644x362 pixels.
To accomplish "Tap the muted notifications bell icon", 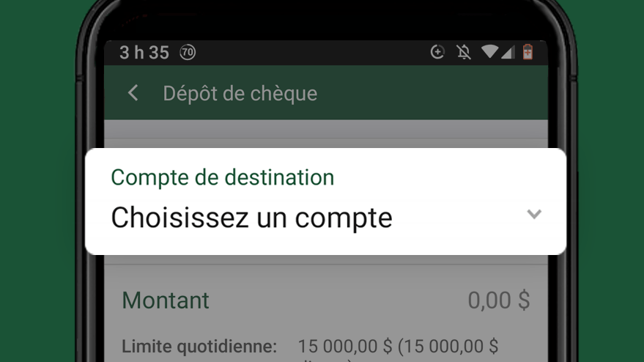I will [464, 52].
